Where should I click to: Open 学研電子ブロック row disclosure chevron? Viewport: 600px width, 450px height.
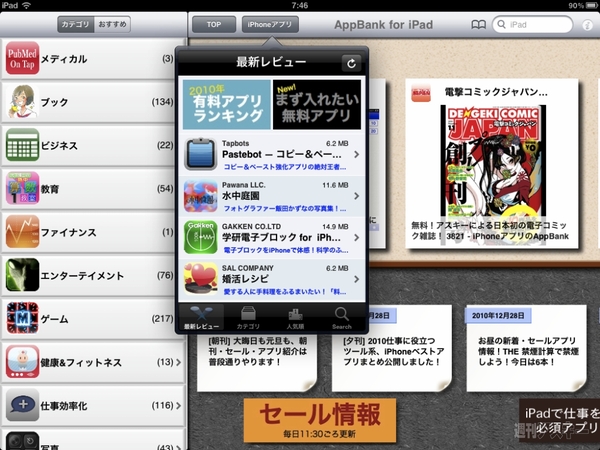pyautogui.click(x=356, y=238)
